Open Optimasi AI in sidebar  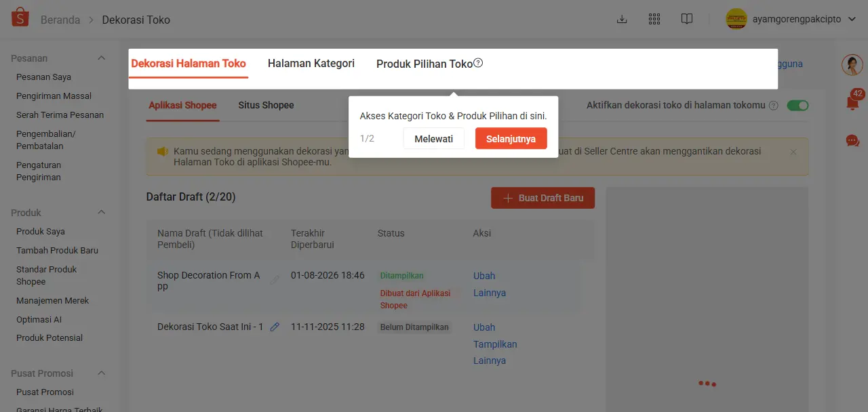39,320
